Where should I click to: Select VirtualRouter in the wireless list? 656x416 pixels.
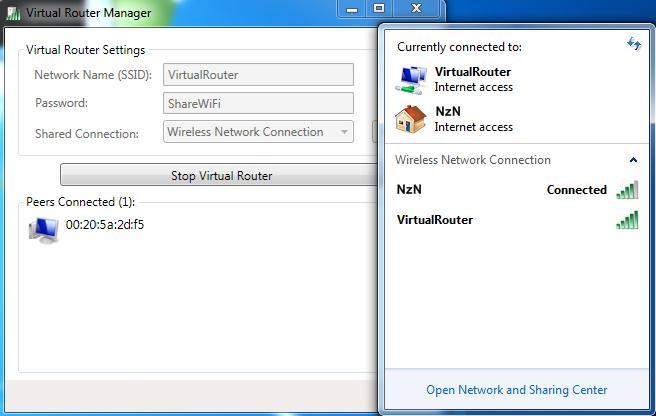517,220
